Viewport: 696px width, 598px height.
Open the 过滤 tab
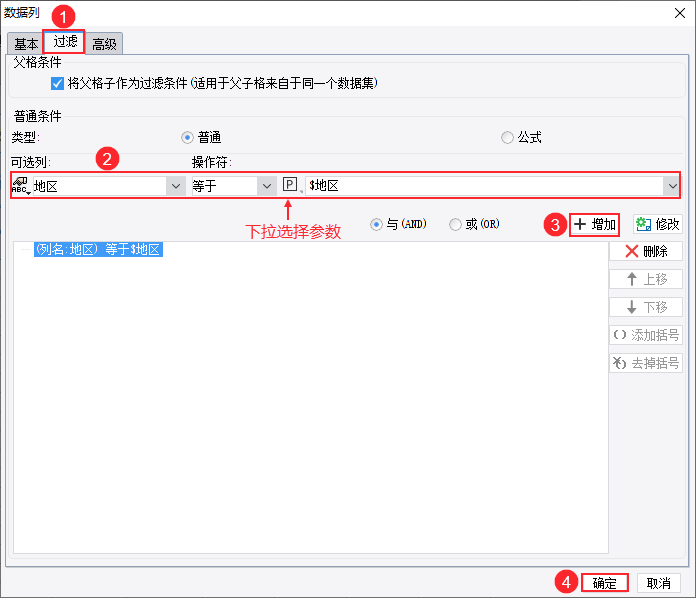(x=64, y=42)
